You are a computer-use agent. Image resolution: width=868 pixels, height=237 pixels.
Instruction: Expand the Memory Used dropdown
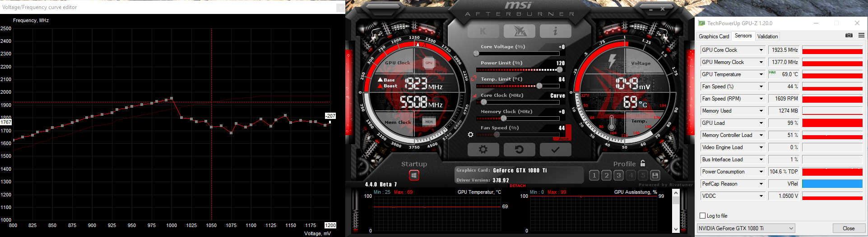[761, 111]
